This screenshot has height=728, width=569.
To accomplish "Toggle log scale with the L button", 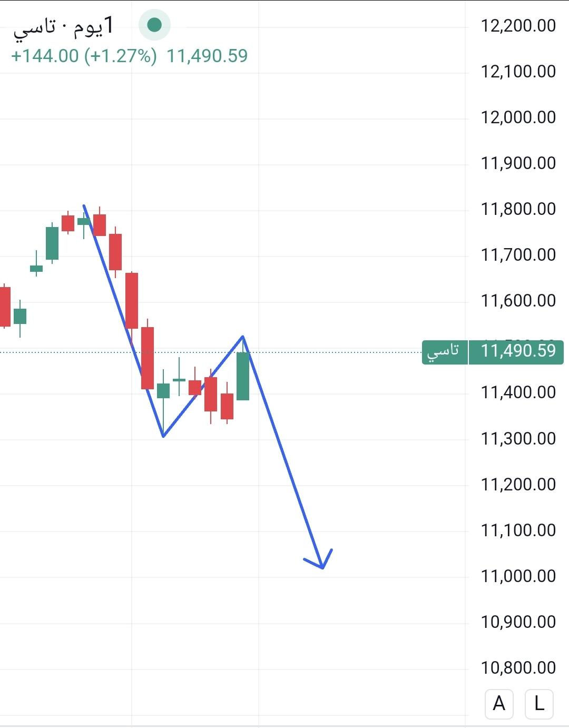I will pos(539,703).
